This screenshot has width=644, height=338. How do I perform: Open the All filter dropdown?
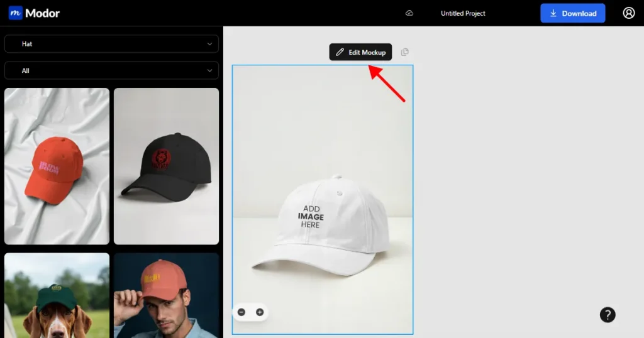[x=111, y=70]
